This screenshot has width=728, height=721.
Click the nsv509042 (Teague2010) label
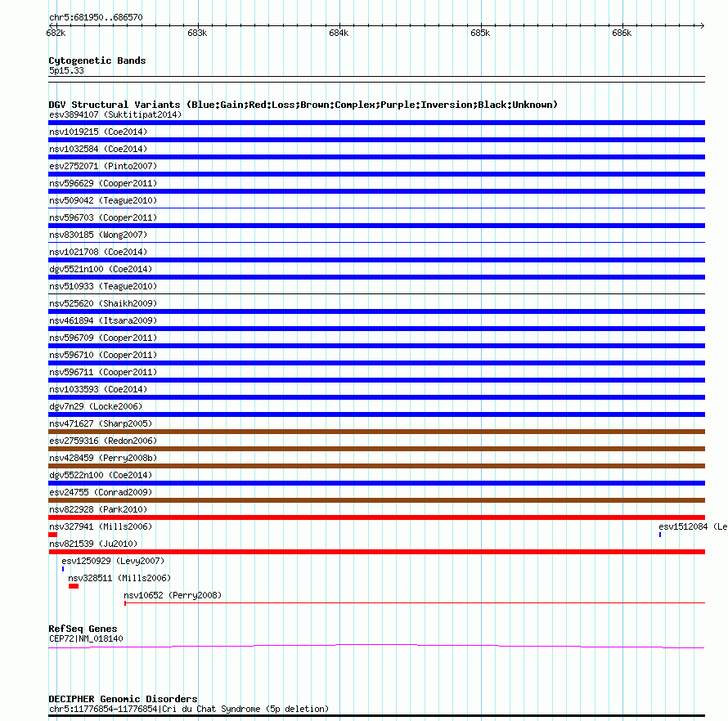103,200
